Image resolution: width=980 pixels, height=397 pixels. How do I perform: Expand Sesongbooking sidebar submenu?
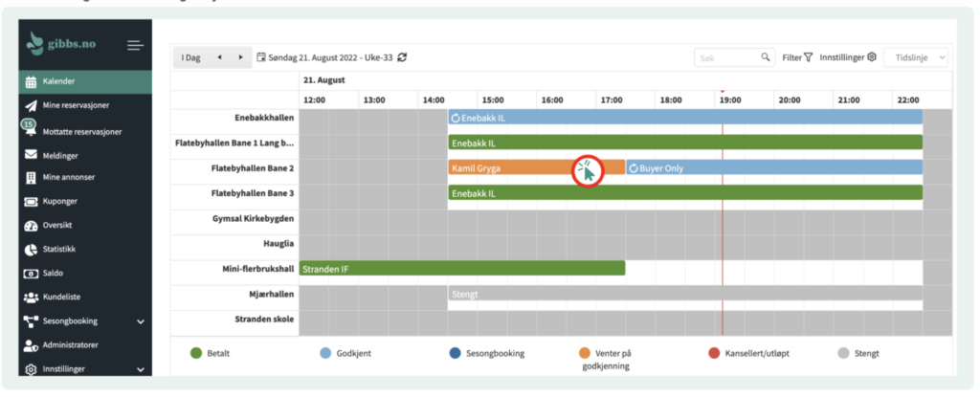click(141, 321)
